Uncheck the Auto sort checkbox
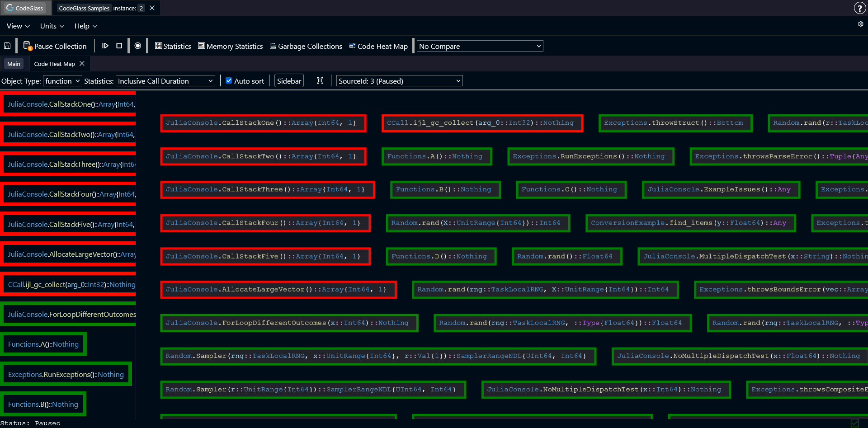 229,81
